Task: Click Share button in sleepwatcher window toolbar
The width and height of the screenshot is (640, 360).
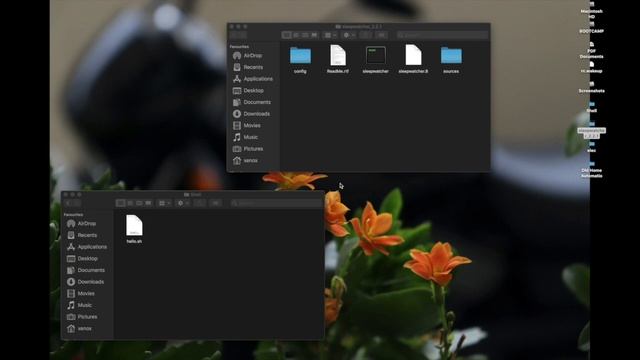Action: point(366,35)
